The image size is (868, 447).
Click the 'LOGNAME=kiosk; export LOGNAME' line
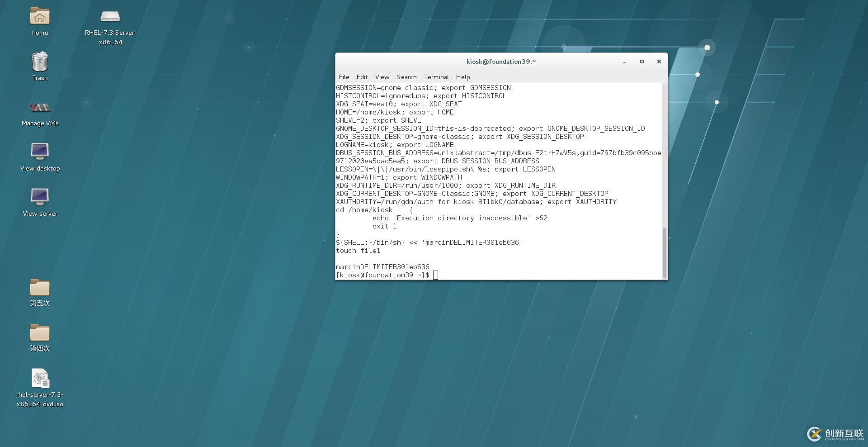tap(395, 145)
